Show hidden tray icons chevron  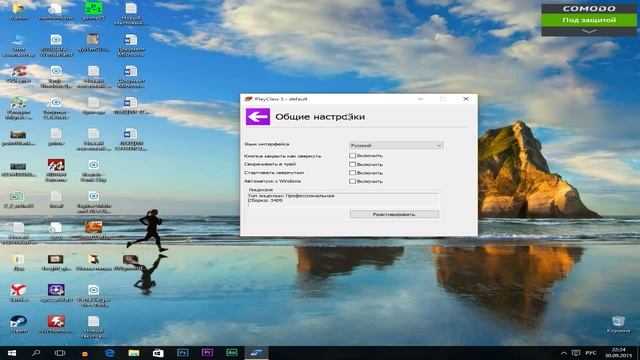pos(564,353)
